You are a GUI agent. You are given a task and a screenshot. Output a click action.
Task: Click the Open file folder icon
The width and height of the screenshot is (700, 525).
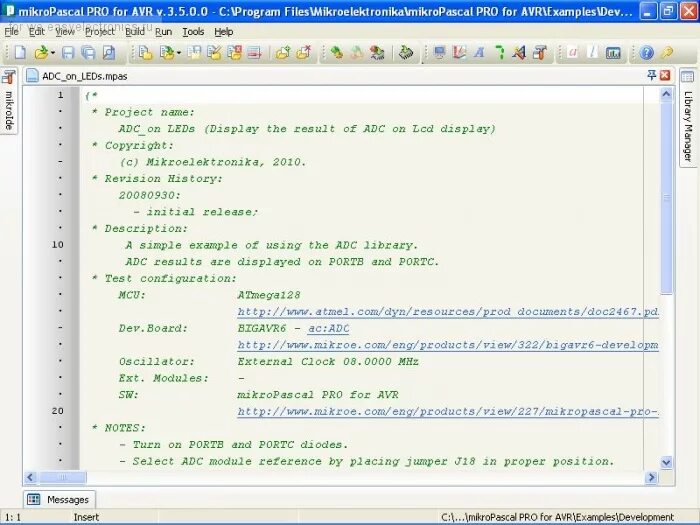coord(41,53)
